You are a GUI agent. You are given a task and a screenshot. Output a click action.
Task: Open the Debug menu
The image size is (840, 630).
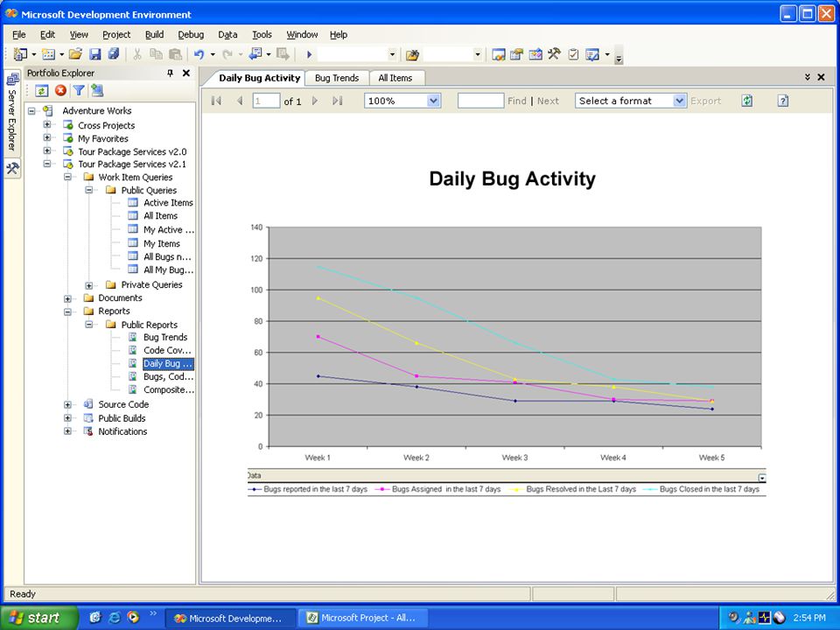tap(191, 34)
